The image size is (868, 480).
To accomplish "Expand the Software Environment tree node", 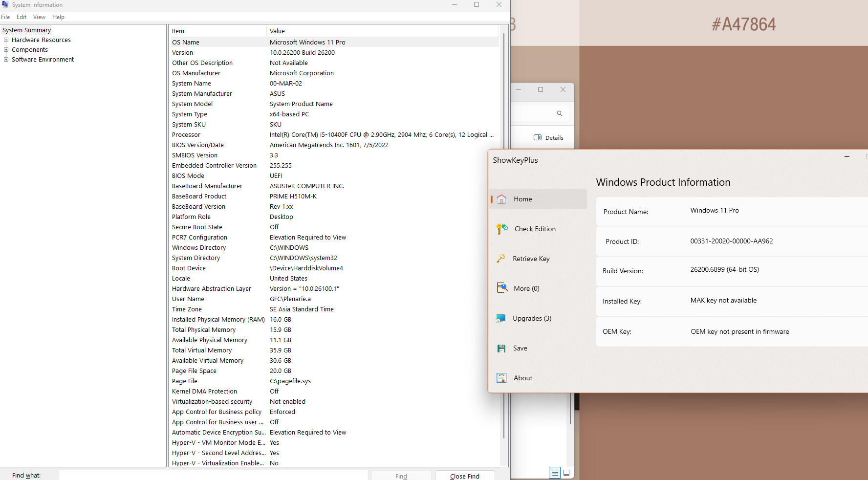I will (6, 60).
